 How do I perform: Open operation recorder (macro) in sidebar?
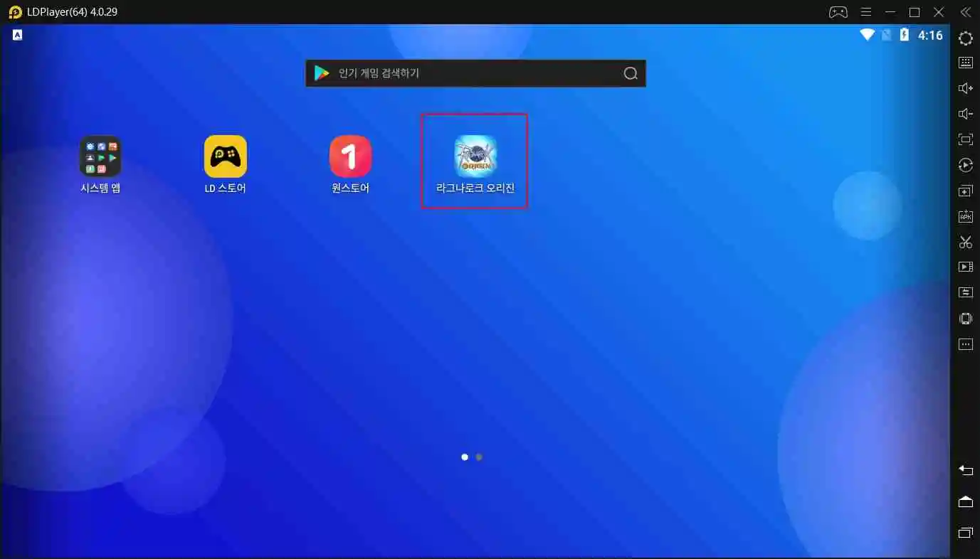(x=965, y=165)
